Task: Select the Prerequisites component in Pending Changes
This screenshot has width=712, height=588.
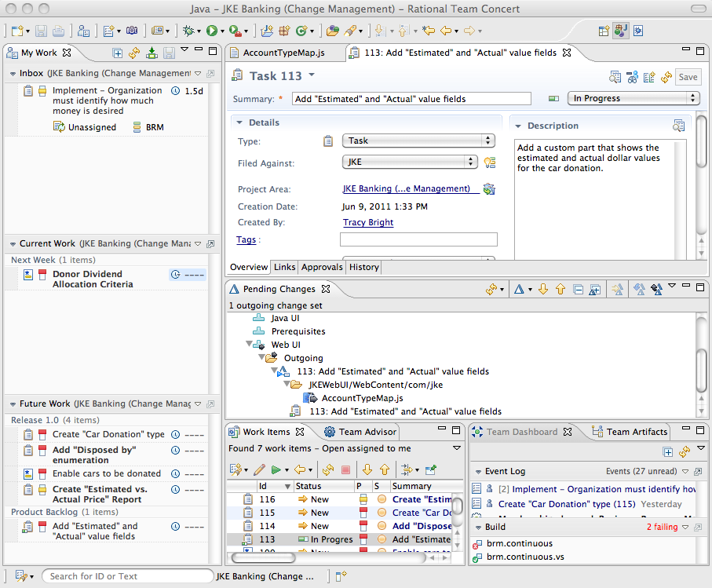Action: (x=298, y=331)
